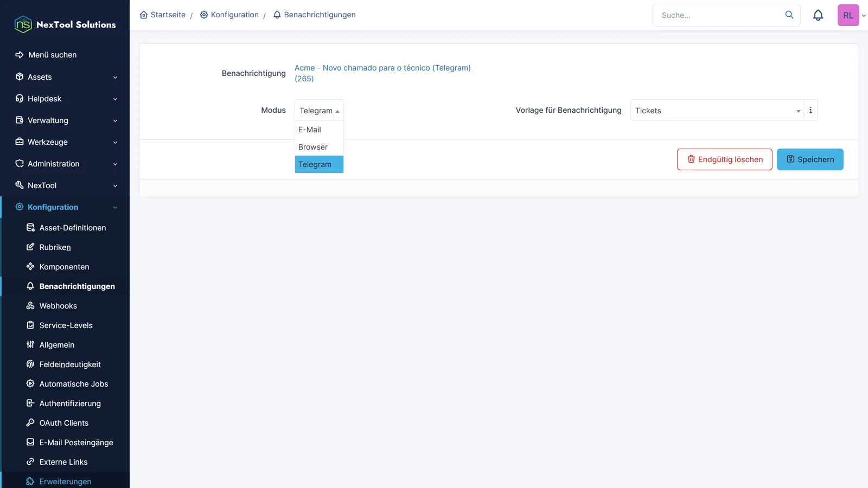Viewport: 868px width, 488px height.
Task: Click the Startseite home breadcrumb icon
Action: (x=144, y=15)
